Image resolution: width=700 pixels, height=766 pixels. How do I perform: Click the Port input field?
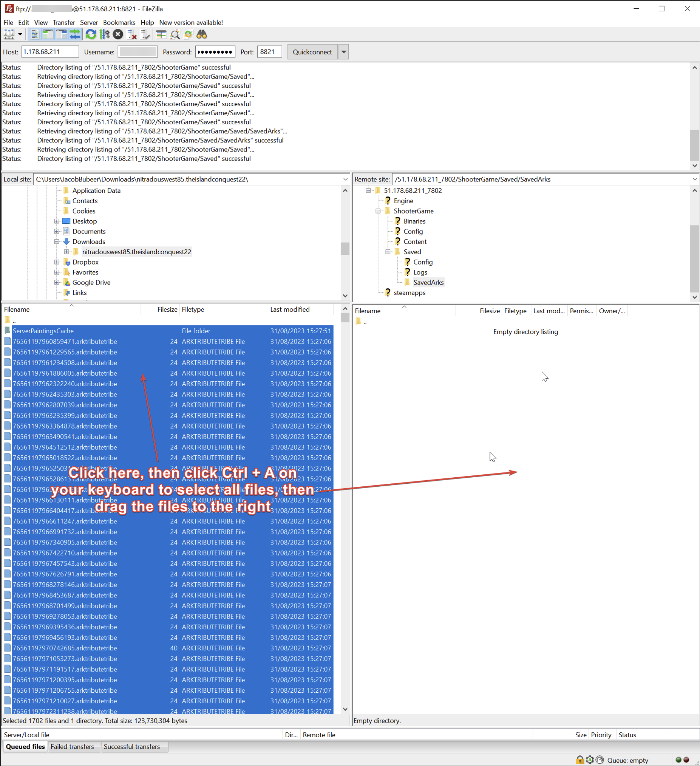(x=269, y=52)
